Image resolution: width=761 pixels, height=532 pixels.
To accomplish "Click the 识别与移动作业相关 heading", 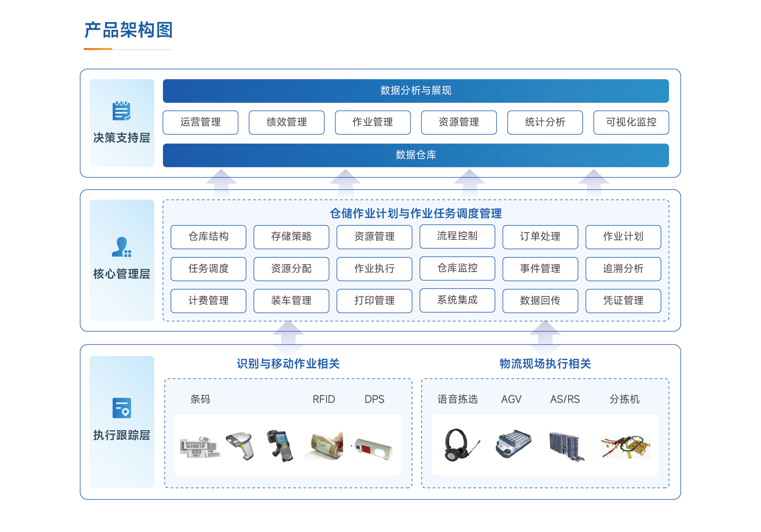I will coord(288,364).
